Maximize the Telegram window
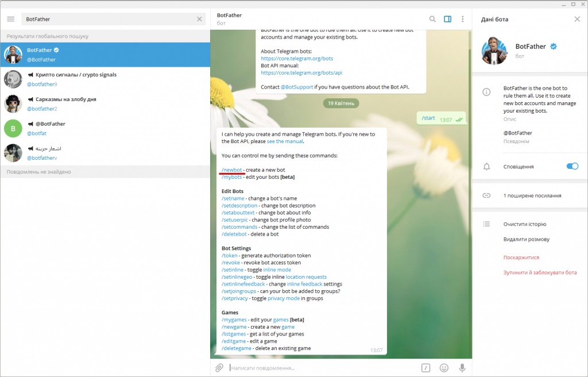588x377 pixels. click(573, 4)
